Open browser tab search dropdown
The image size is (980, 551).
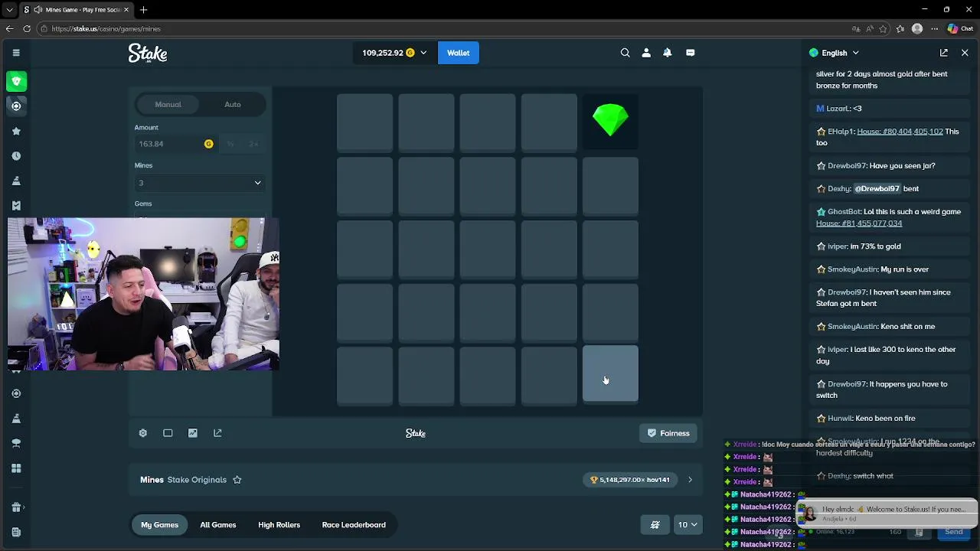pos(9,9)
